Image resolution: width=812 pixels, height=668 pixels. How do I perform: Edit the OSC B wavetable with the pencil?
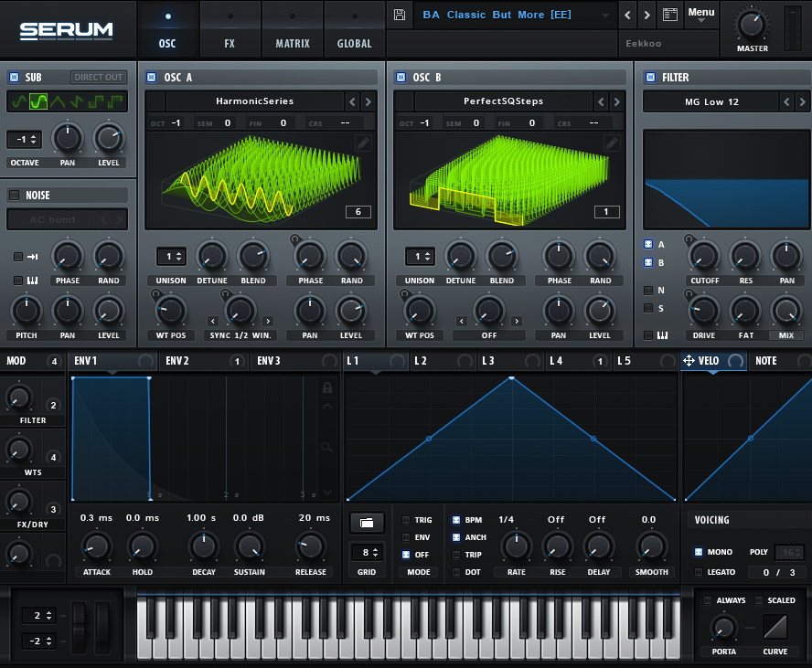pos(612,143)
